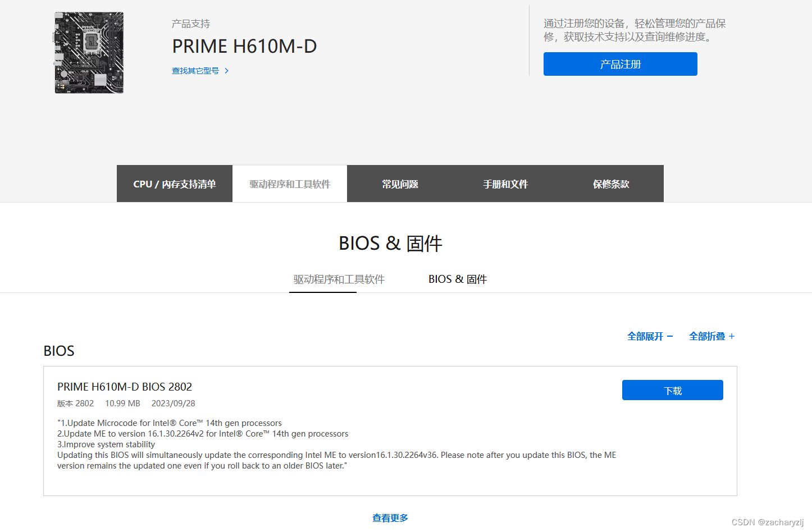
Task: Select the 驱动程序和工具软件 sub-tab under the heading
Action: pyautogui.click(x=339, y=279)
